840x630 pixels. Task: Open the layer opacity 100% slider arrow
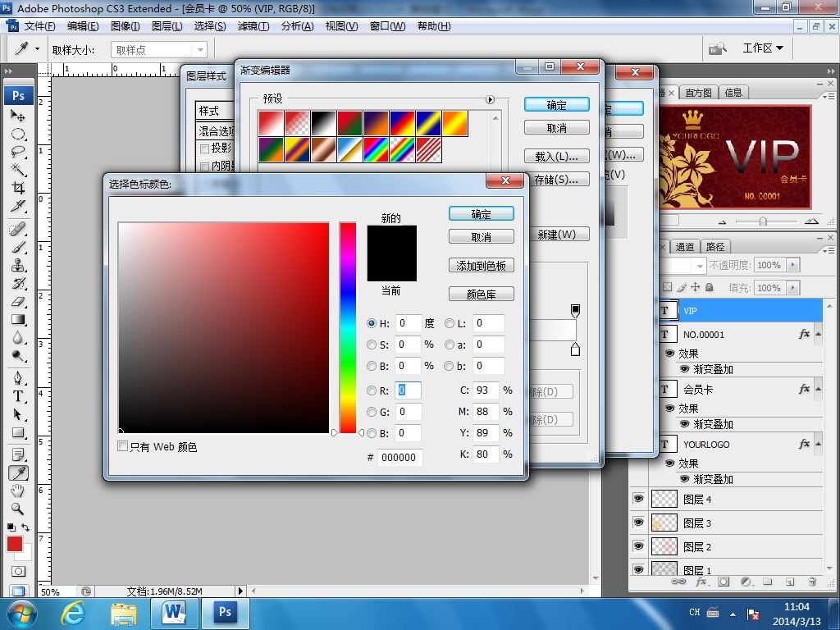tap(793, 265)
